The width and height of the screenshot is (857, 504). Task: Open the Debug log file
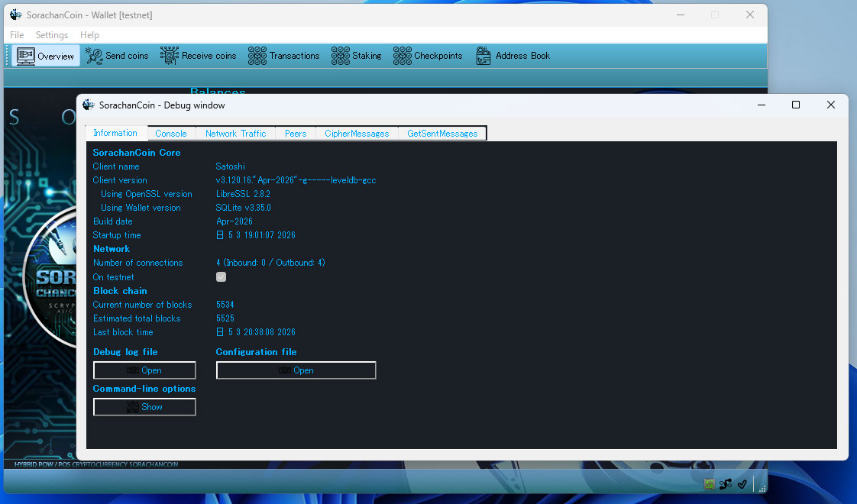tap(144, 370)
